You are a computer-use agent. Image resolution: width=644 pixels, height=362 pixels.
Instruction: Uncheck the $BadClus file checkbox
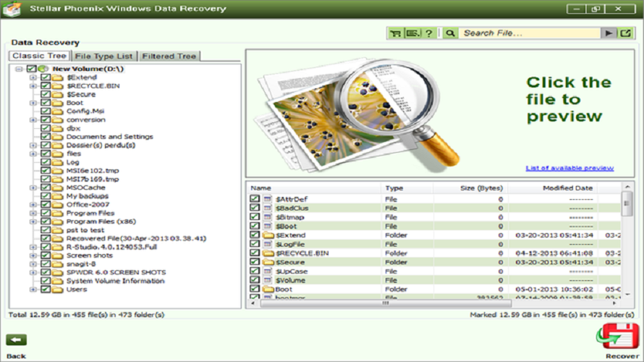pos(255,208)
